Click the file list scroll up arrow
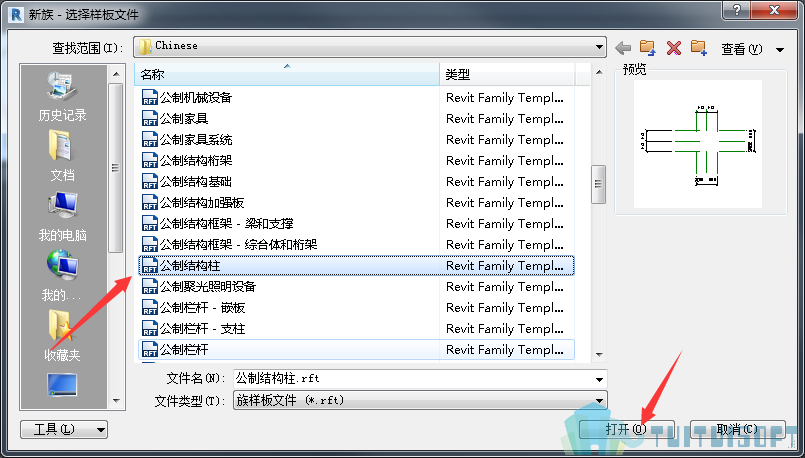Viewport: 805px width, 458px height. [x=599, y=72]
